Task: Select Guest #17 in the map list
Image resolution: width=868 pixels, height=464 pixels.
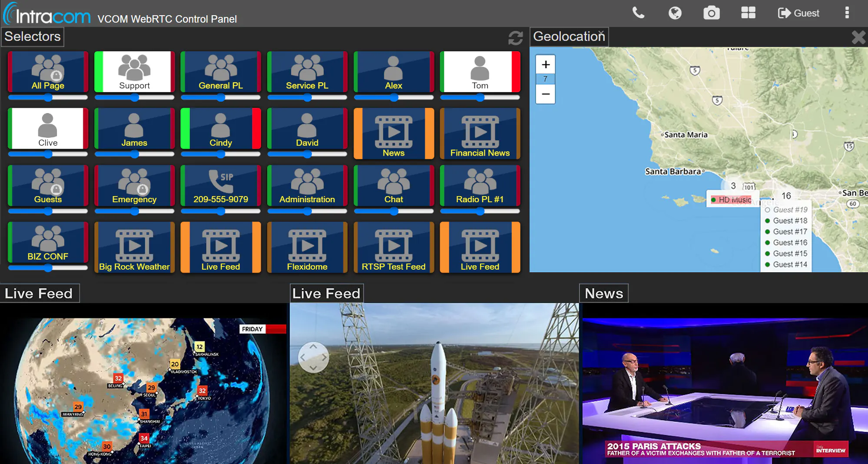Action: coord(786,231)
